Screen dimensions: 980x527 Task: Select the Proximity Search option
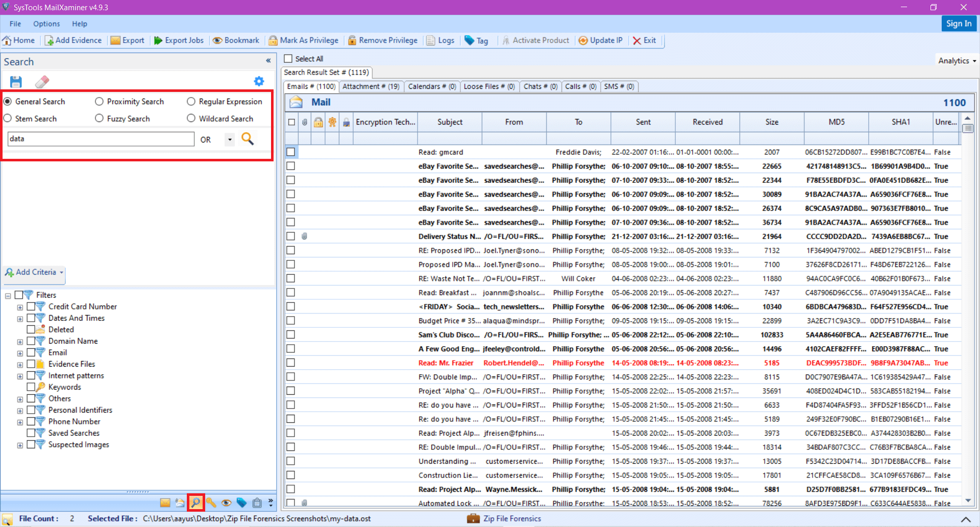pos(99,101)
